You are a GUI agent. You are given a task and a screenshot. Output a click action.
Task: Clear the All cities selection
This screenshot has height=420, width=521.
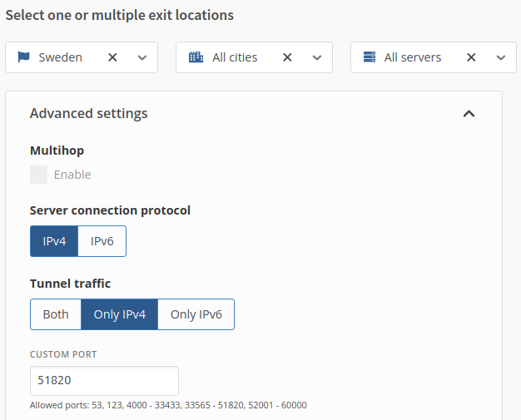(287, 57)
